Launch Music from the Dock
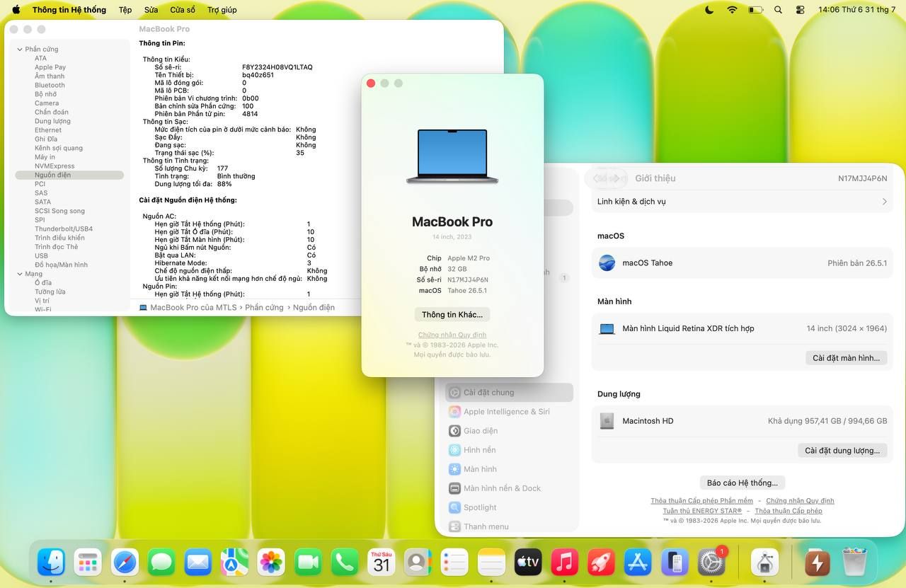 click(x=564, y=563)
